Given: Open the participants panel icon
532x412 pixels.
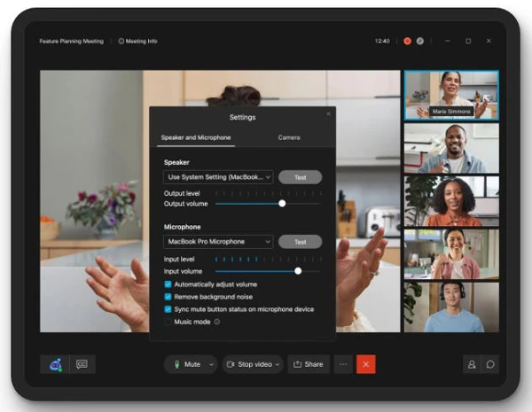Looking at the screenshot, I should click(x=471, y=364).
